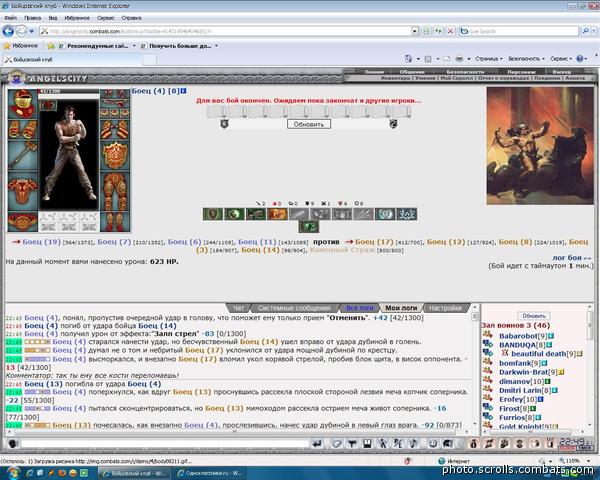Viewport: 600px width, 480px height.
Task: Open the Файл browser menu
Action: [x=10, y=18]
